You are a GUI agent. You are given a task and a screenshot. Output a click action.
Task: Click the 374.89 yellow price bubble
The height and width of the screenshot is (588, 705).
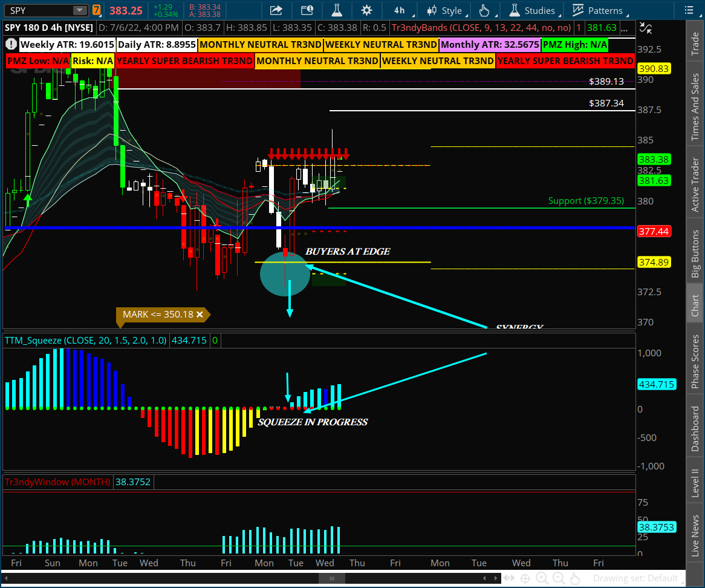coord(654,263)
